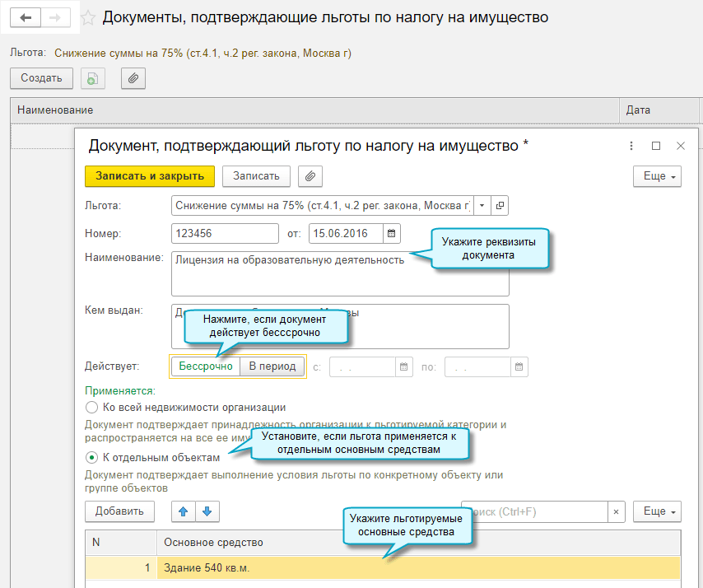Click the paperclip icon next to Записать
The image size is (703, 588).
coord(310,176)
